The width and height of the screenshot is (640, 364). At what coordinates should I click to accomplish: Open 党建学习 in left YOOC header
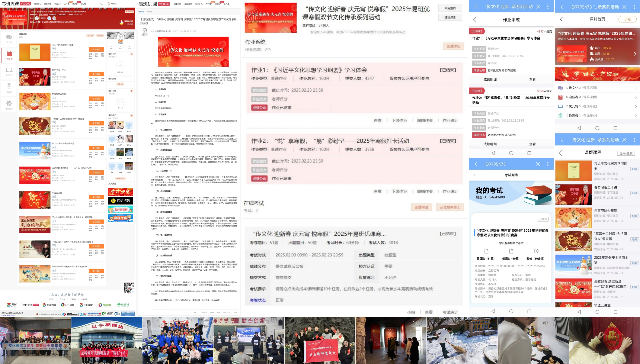38,4
